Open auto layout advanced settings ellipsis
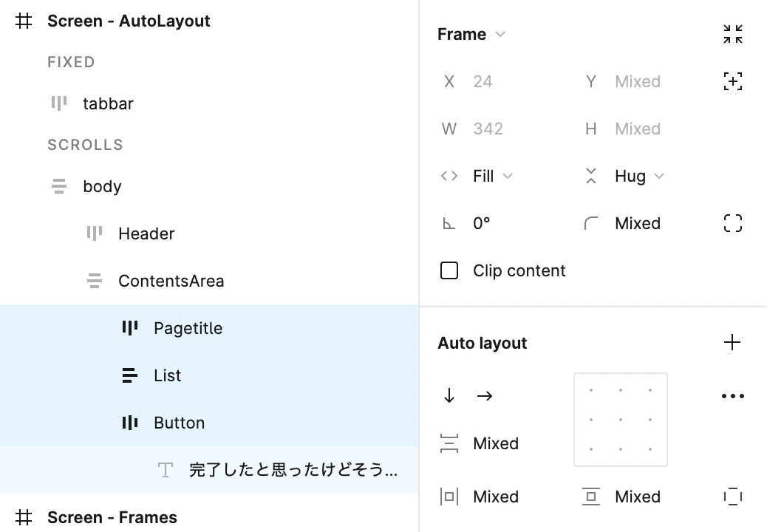The image size is (767, 532). (x=732, y=396)
